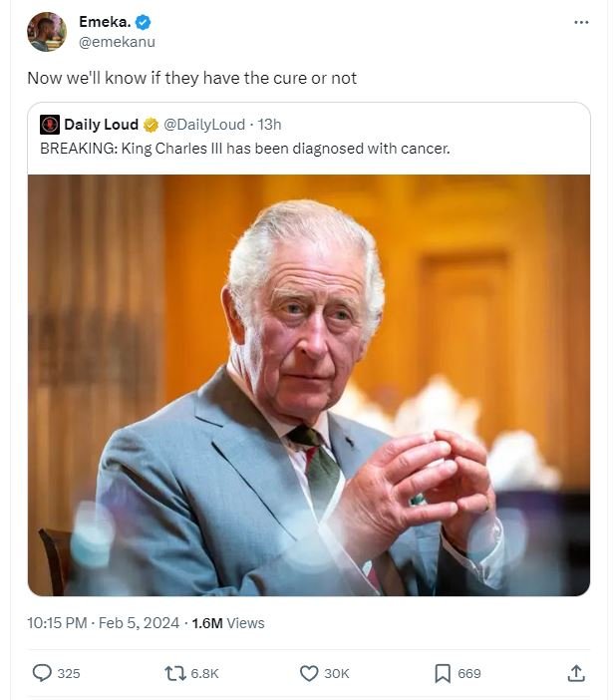Click the 10:15 PM · Feb 5, 2024 timestamp

tap(103, 623)
